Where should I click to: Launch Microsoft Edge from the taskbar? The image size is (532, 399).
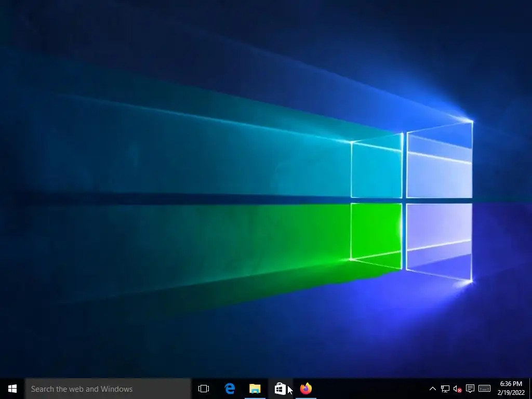point(230,389)
